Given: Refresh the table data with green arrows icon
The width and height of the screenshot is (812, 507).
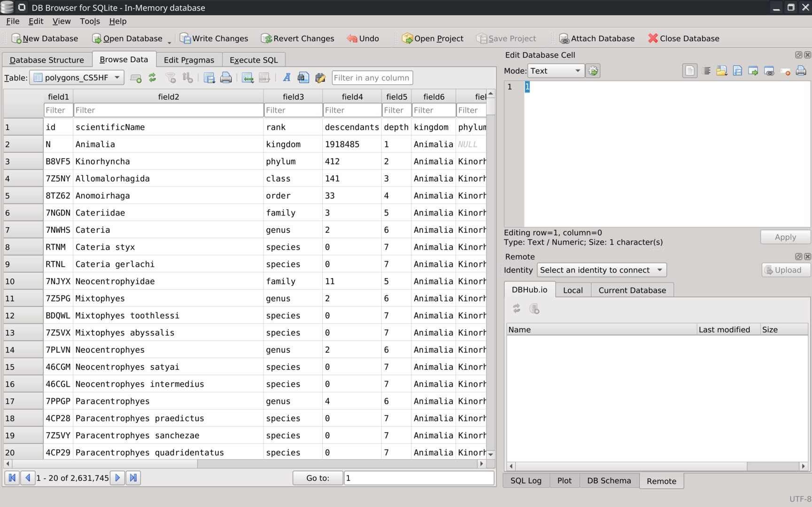Looking at the screenshot, I should click(153, 78).
